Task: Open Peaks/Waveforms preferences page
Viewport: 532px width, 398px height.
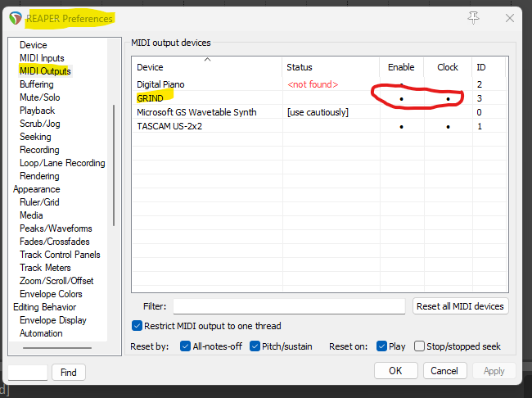Action: [x=56, y=228]
